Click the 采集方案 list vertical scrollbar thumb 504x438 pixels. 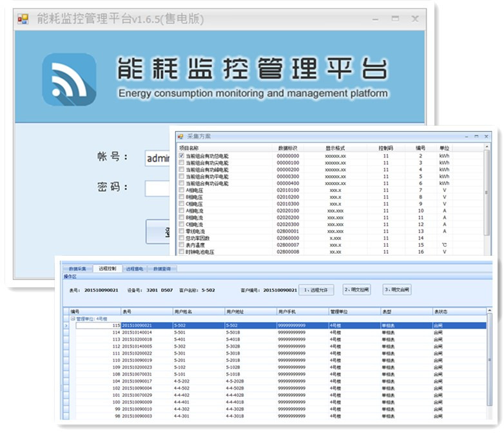(x=487, y=193)
